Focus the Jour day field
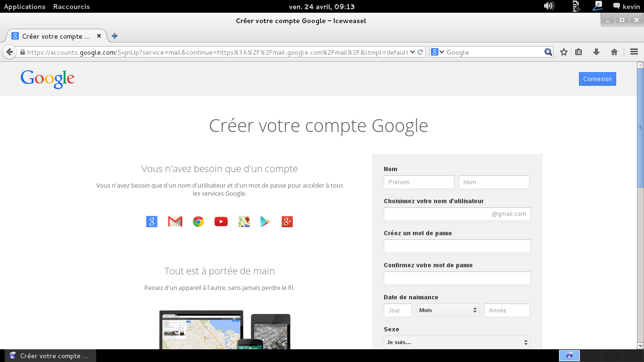The width and height of the screenshot is (644, 362). coord(398,310)
